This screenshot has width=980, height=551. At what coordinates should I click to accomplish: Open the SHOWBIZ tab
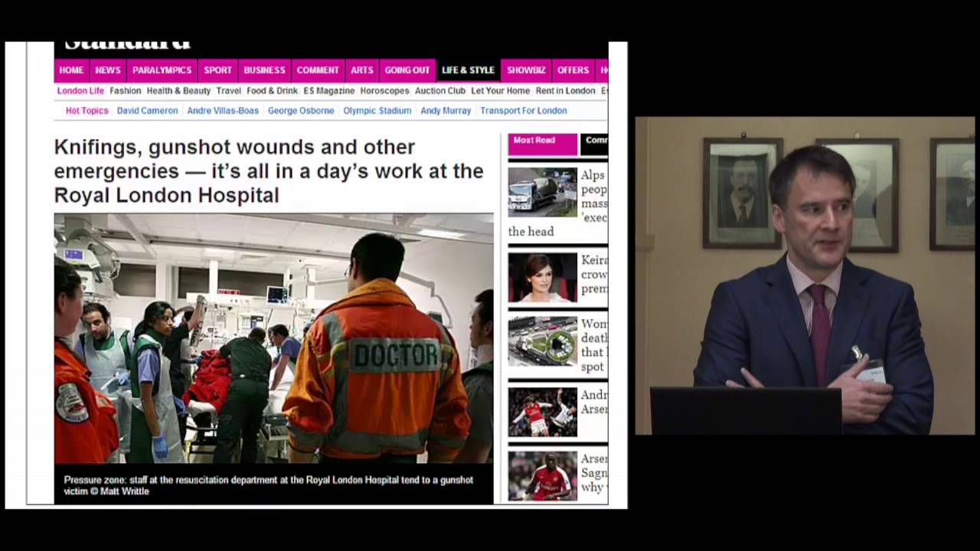point(526,70)
